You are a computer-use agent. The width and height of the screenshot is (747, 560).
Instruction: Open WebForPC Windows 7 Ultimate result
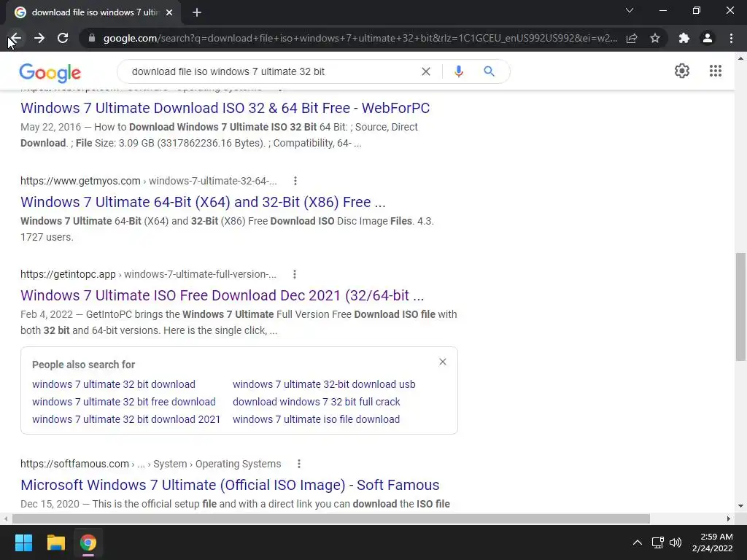click(225, 108)
